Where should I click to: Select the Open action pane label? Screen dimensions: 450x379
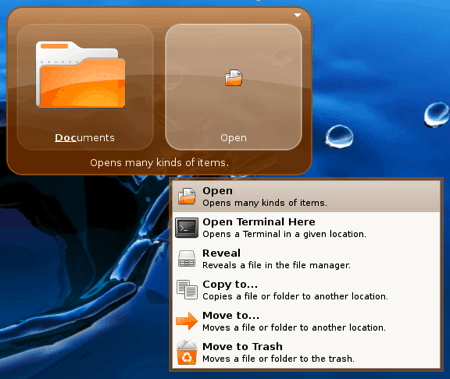coord(233,138)
